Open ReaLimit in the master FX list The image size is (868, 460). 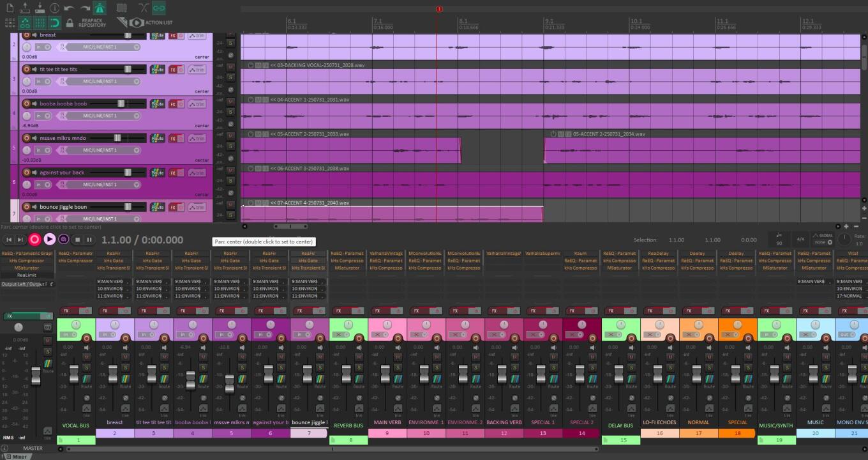pyautogui.click(x=26, y=275)
